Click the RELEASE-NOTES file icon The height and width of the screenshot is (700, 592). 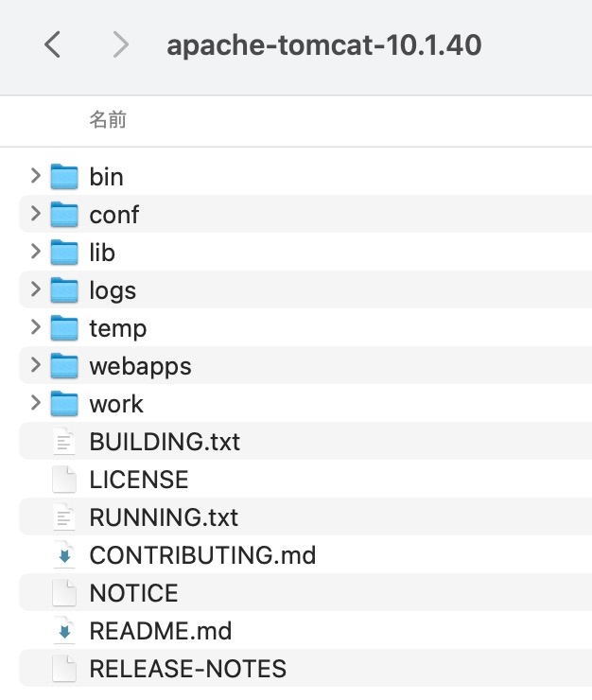(x=64, y=668)
